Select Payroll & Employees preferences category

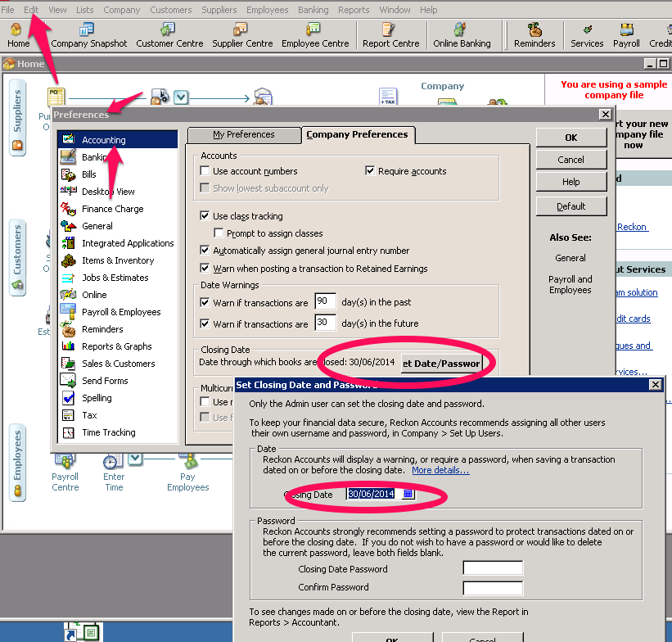tap(118, 312)
